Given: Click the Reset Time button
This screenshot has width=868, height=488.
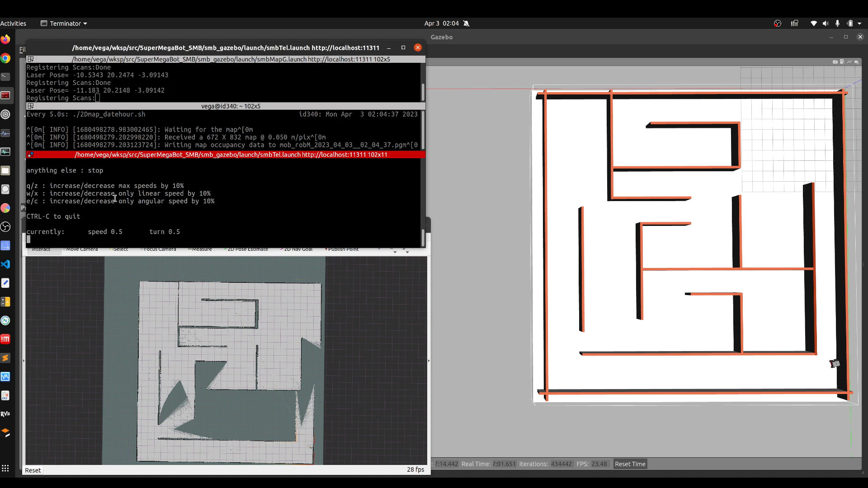Looking at the screenshot, I should click(630, 464).
